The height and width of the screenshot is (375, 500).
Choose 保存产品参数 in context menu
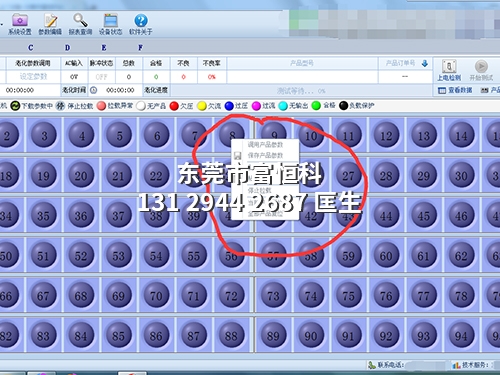(x=265, y=155)
